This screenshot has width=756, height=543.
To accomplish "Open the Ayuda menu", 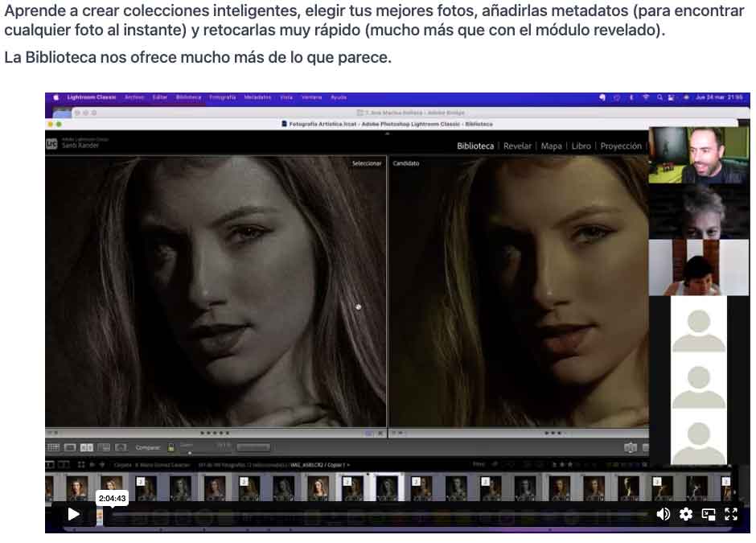I will point(339,97).
